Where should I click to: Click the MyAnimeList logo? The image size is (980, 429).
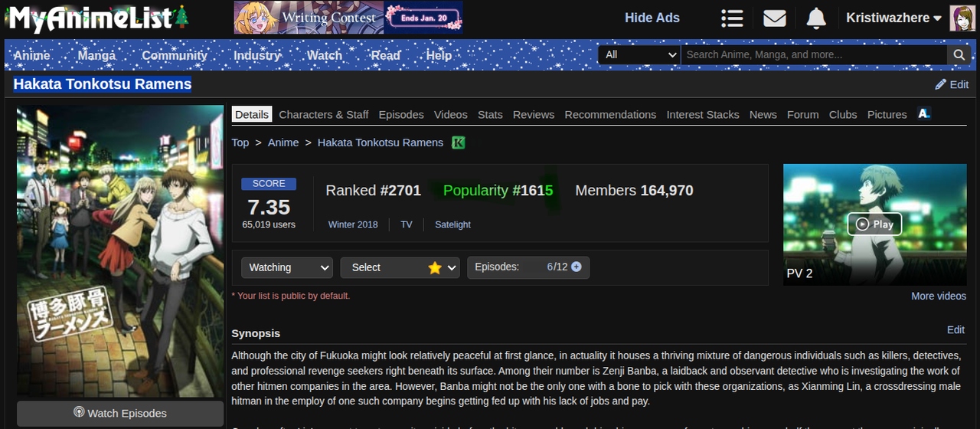pos(98,18)
